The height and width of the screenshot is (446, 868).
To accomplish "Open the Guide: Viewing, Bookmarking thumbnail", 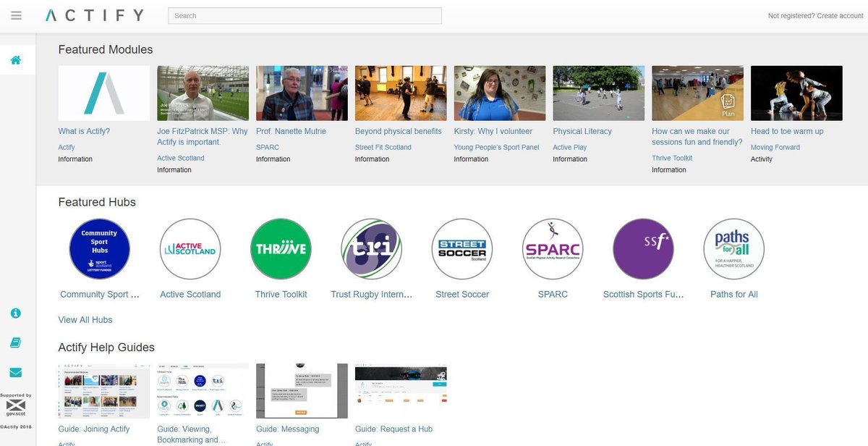I will click(x=203, y=392).
